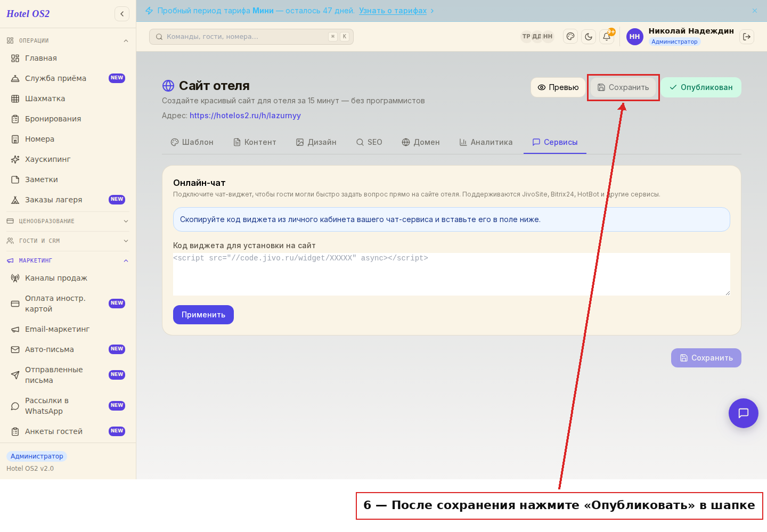Switch to the Дизайн tab
This screenshot has width=767, height=532.
pos(316,142)
